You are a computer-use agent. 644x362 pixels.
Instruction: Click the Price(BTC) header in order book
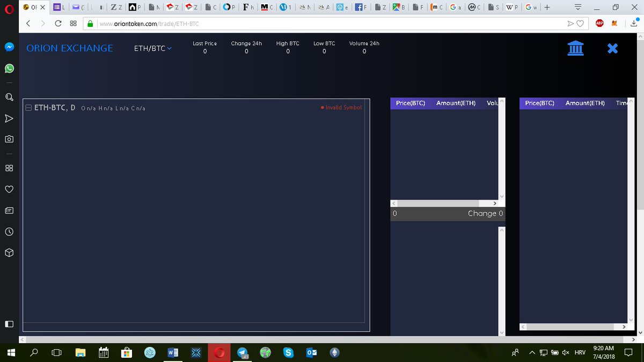(411, 103)
